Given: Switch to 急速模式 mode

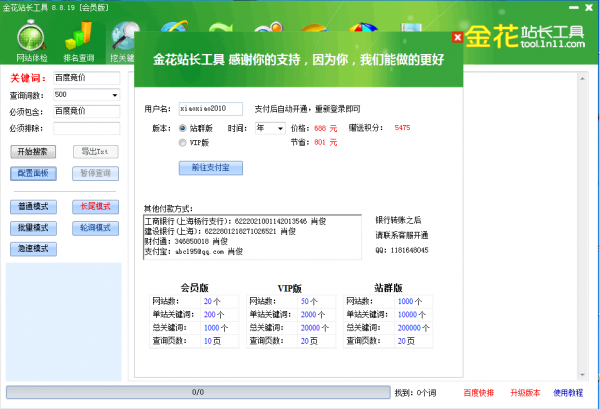Looking at the screenshot, I should (33, 249).
